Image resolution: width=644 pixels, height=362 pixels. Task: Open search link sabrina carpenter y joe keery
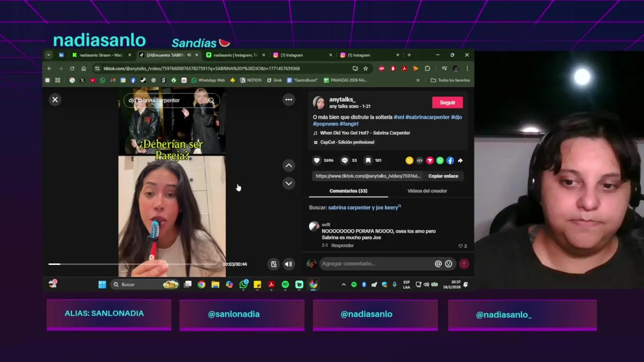364,207
